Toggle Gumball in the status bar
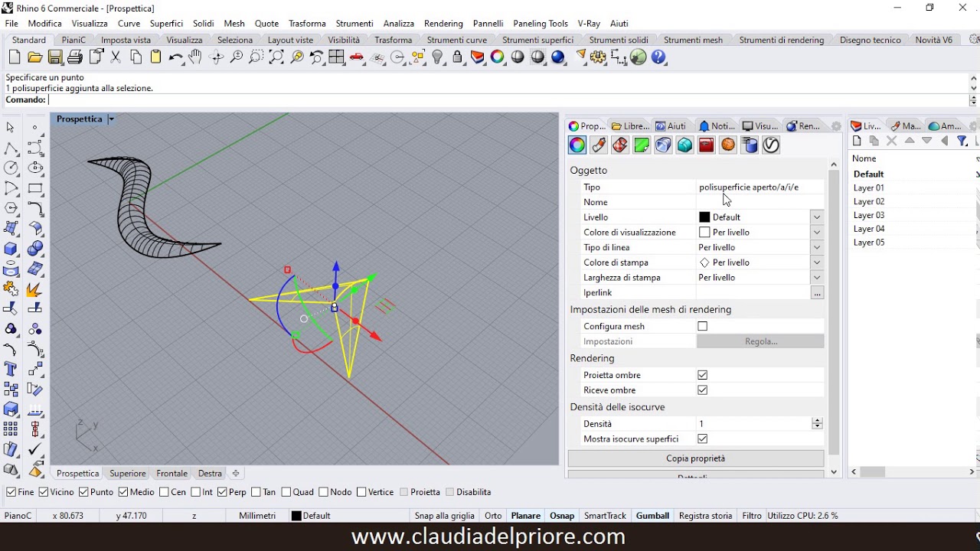 [652, 516]
